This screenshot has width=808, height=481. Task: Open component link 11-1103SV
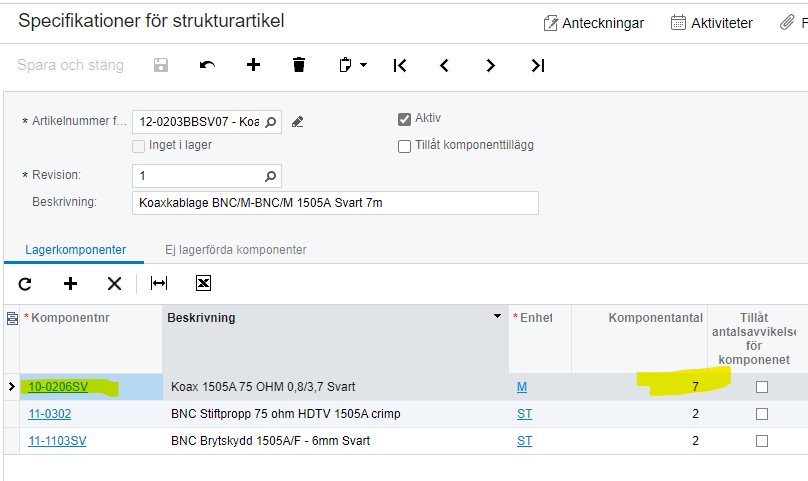coord(57,441)
